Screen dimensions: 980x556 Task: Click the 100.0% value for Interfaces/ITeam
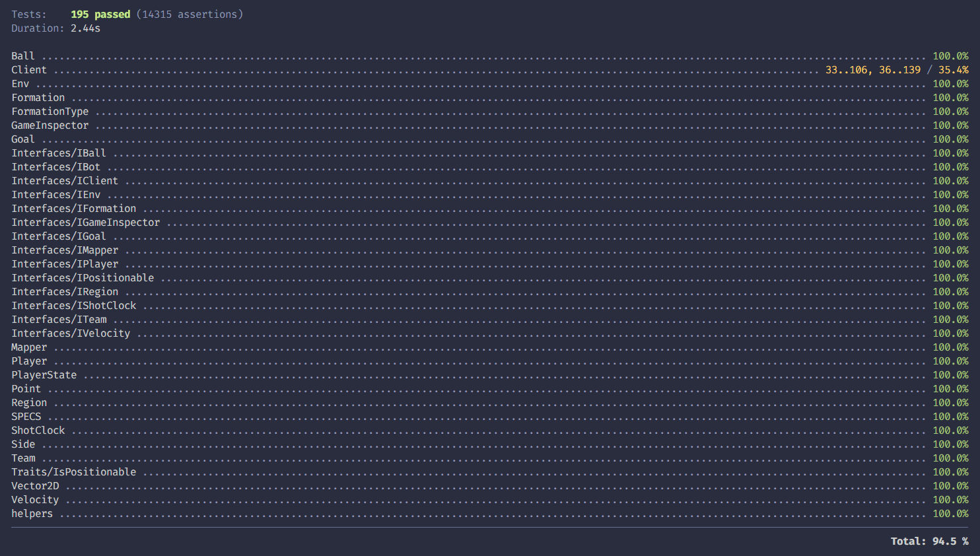click(x=951, y=320)
